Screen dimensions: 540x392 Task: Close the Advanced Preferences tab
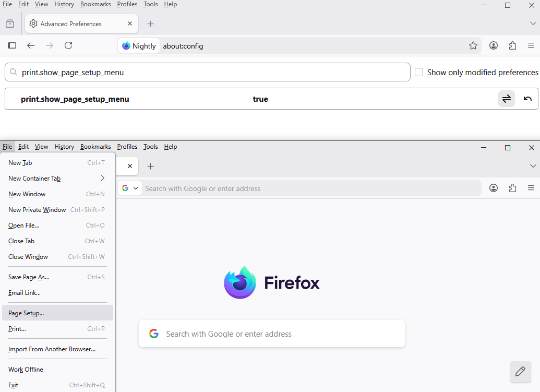click(x=130, y=24)
